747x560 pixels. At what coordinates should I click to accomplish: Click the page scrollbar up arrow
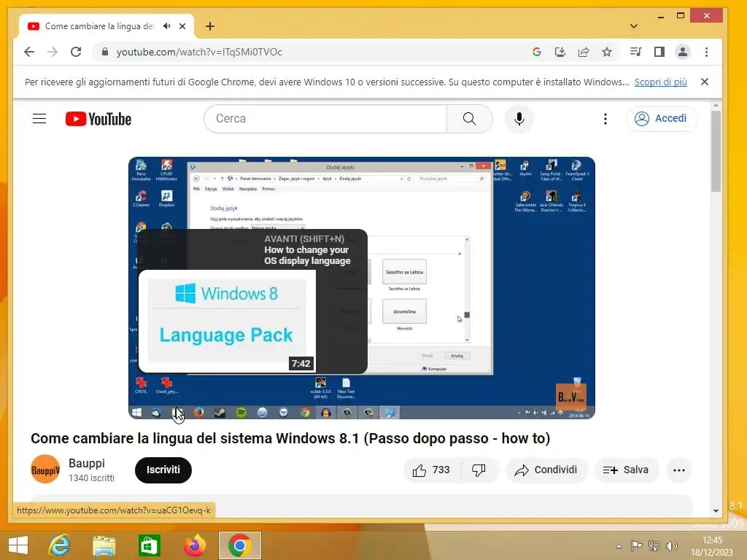pyautogui.click(x=716, y=105)
